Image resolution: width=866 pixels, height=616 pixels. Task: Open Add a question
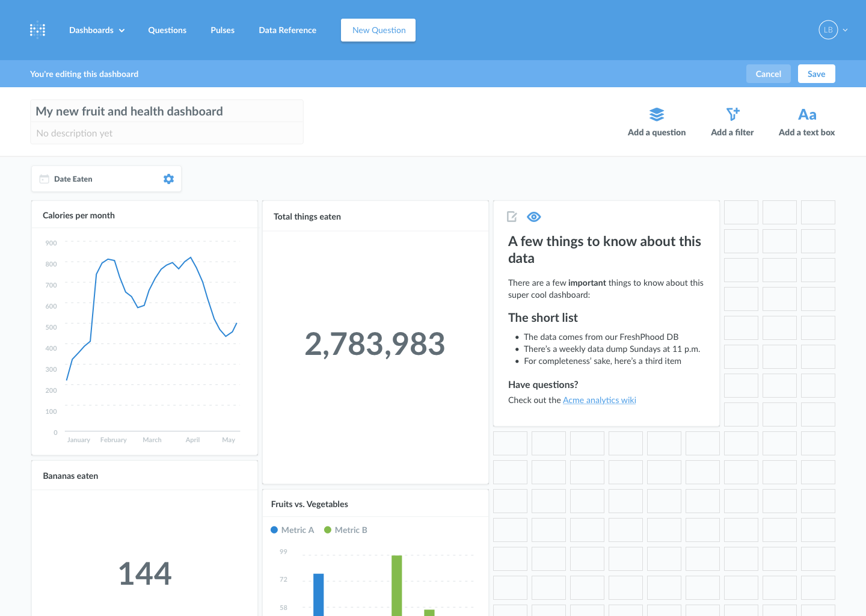click(x=656, y=120)
